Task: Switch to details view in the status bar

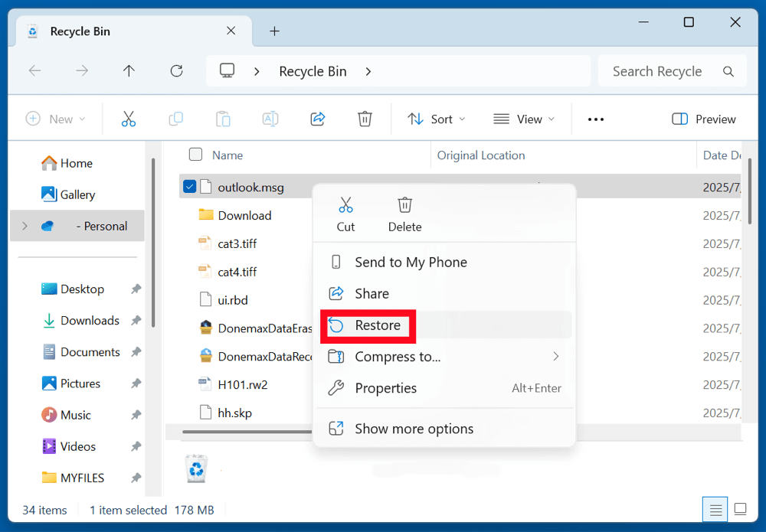Action: pos(715,509)
